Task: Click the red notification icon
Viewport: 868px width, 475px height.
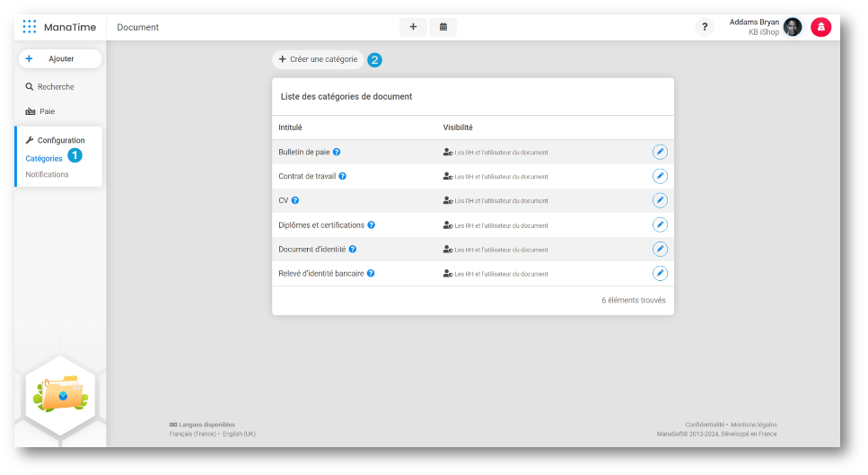Action: click(x=821, y=27)
